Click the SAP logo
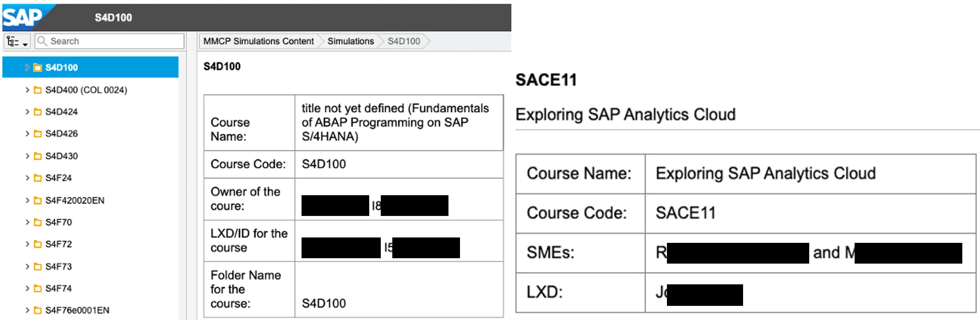 [22, 17]
